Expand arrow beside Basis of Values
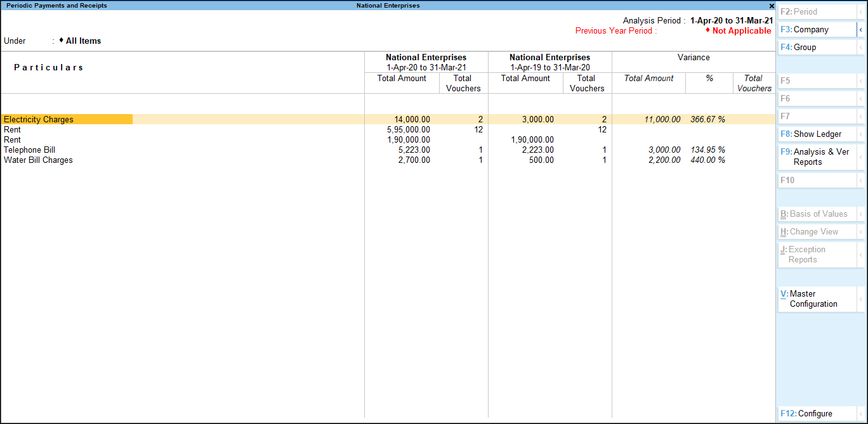Viewport: 868px width, 424px height. tap(861, 214)
